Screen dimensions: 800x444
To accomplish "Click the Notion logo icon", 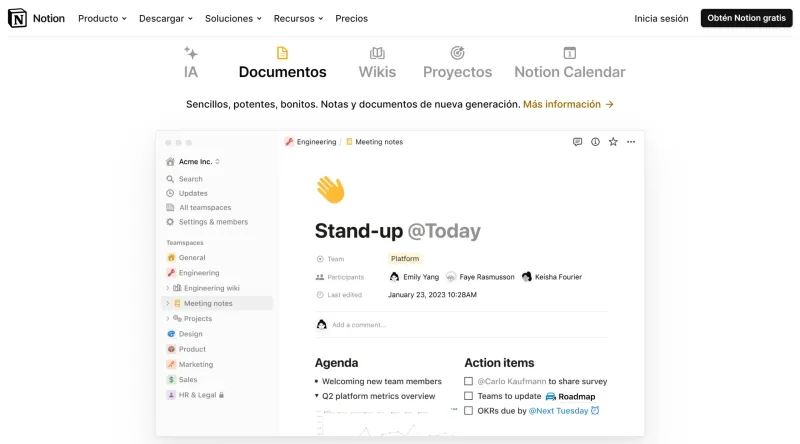I will click(x=17, y=18).
